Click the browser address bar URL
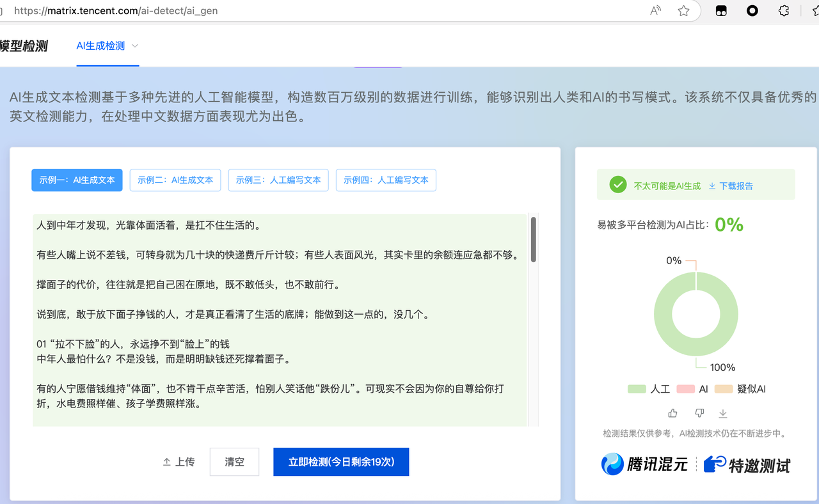This screenshot has width=819, height=504. pyautogui.click(x=116, y=11)
